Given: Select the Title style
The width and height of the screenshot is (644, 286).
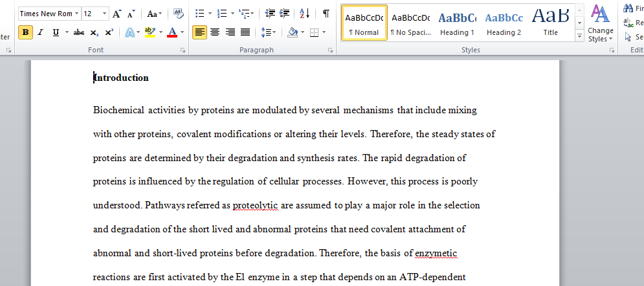Looking at the screenshot, I should pos(550,23).
